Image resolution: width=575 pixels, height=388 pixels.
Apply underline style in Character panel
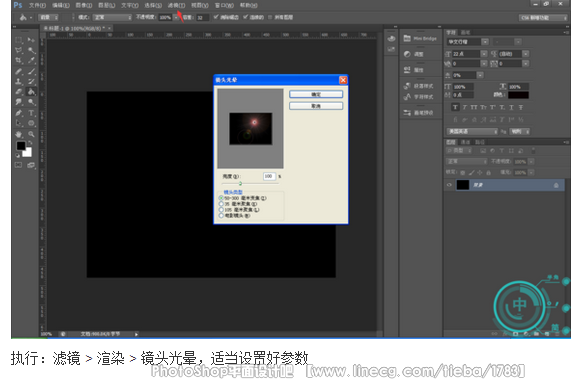tap(511, 107)
